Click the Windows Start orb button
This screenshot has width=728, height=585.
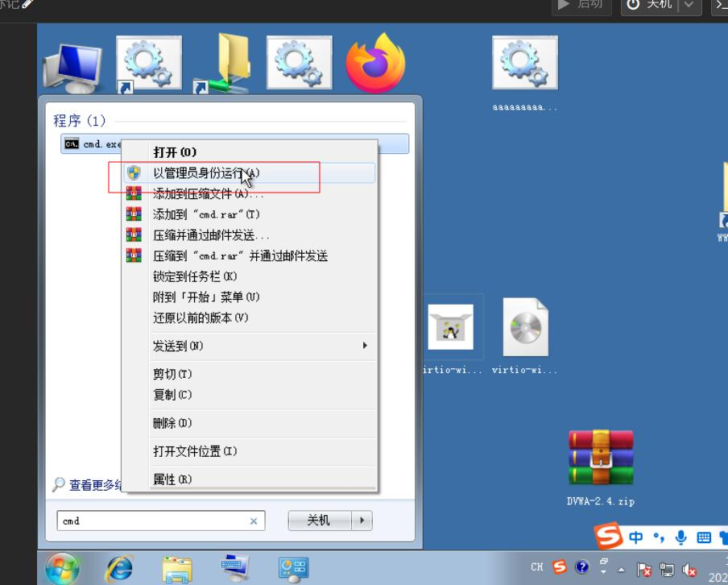click(x=63, y=568)
